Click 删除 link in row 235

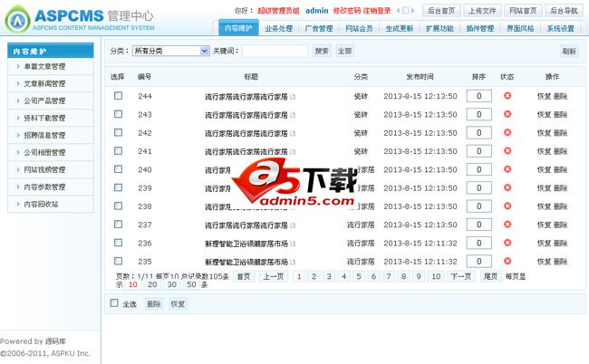[560, 262]
